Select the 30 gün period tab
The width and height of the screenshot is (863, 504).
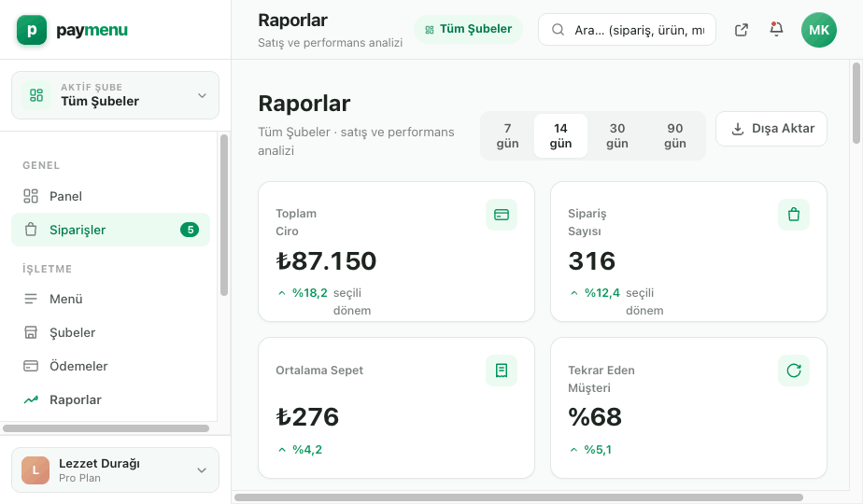click(617, 136)
